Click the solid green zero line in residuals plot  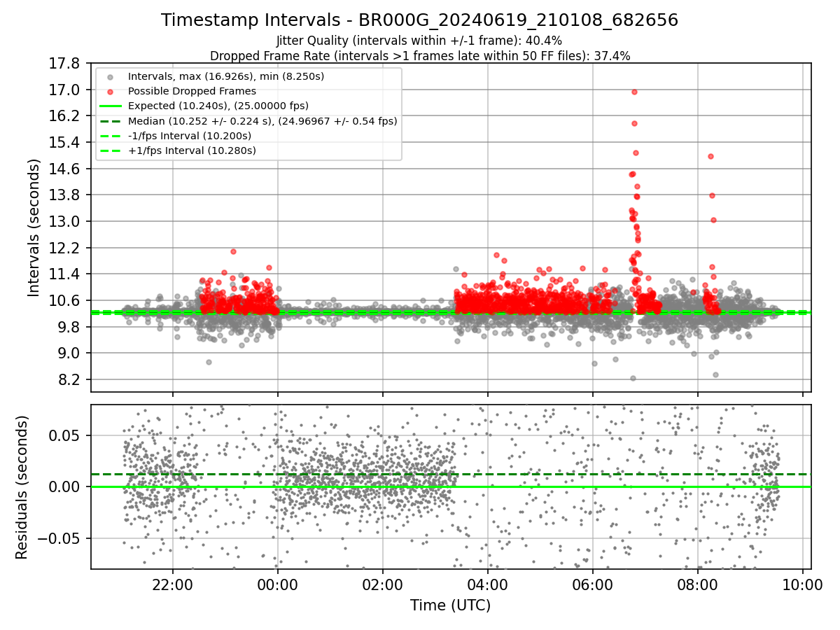[x=451, y=486]
